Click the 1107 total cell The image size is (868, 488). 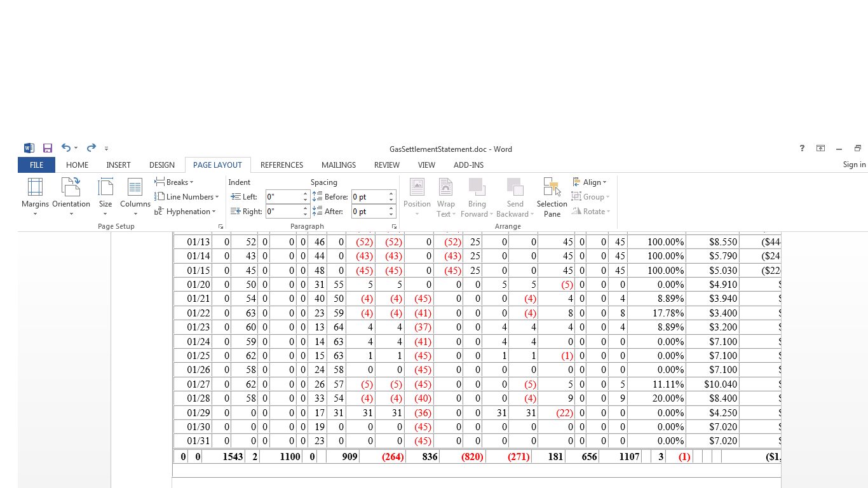click(629, 457)
